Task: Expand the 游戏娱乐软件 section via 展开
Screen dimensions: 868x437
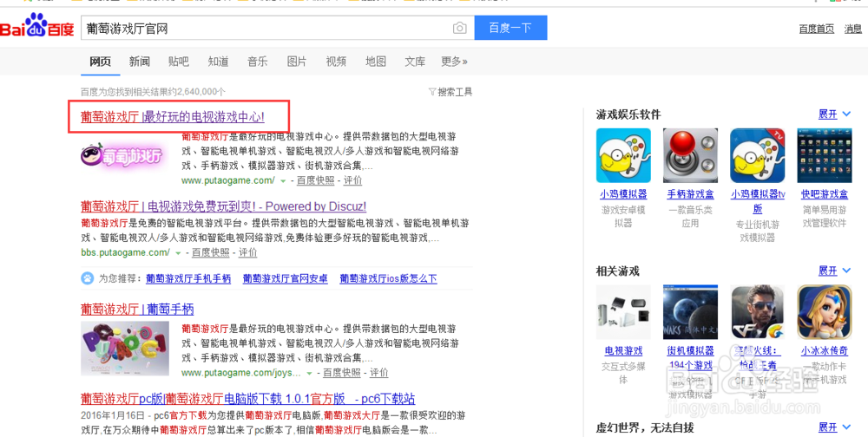Action: coord(834,114)
